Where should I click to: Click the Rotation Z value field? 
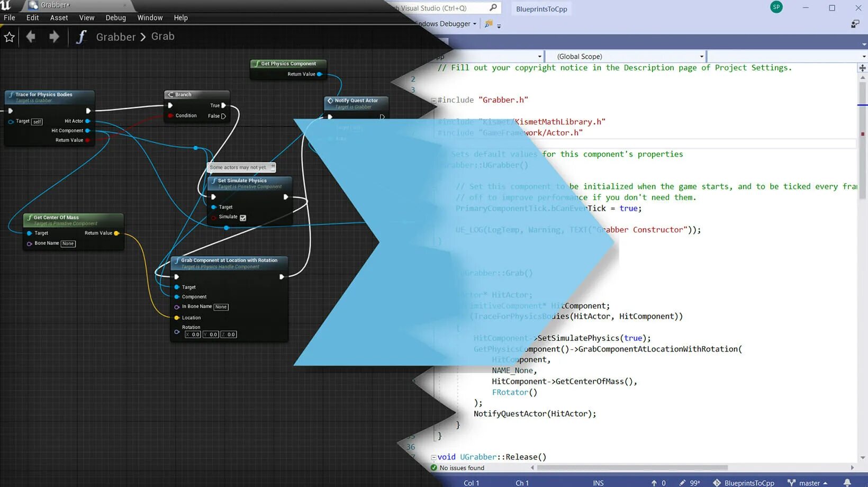click(x=229, y=335)
